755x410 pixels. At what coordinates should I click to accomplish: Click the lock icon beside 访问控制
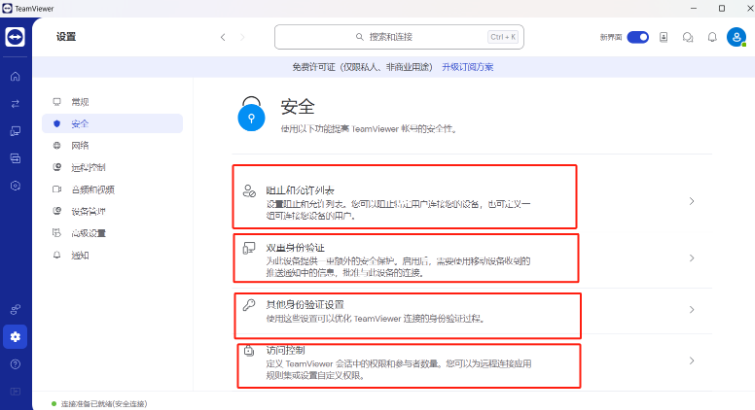coord(249,350)
